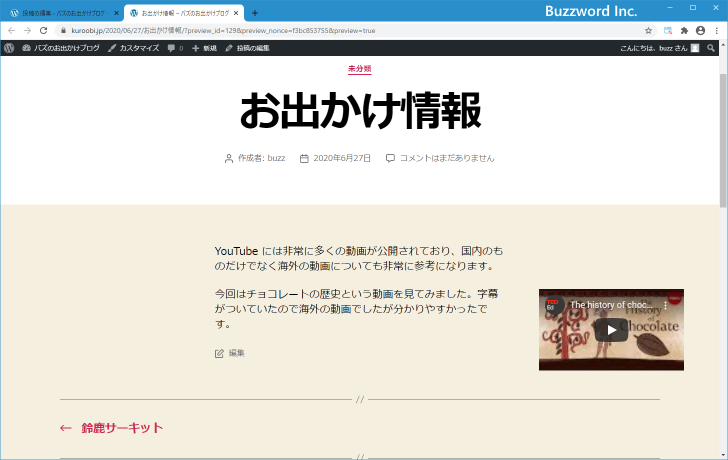Click the user avatar in admin bar
Screen dimensions: 728x460
pyautogui.click(x=695, y=48)
